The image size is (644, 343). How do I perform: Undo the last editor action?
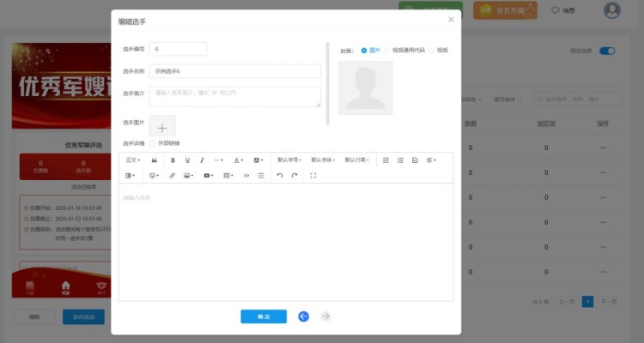279,175
